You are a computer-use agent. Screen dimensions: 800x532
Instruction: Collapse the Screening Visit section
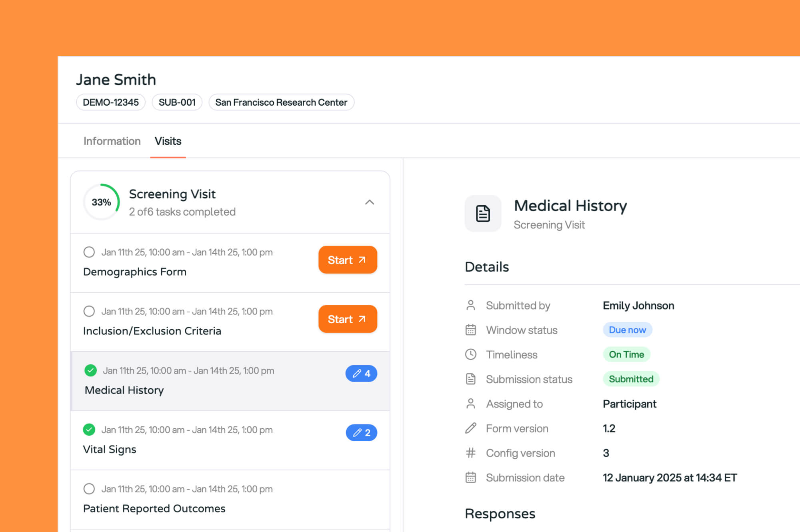(x=370, y=202)
